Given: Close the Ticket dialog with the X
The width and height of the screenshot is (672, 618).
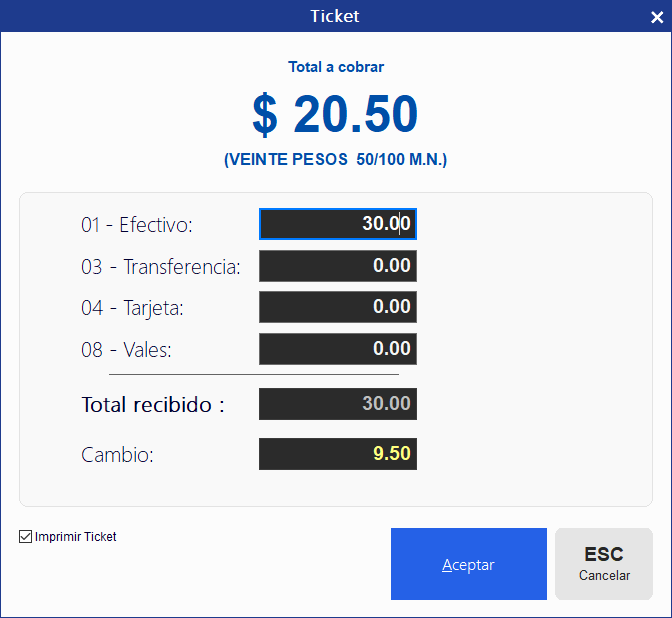Looking at the screenshot, I should (x=657, y=17).
